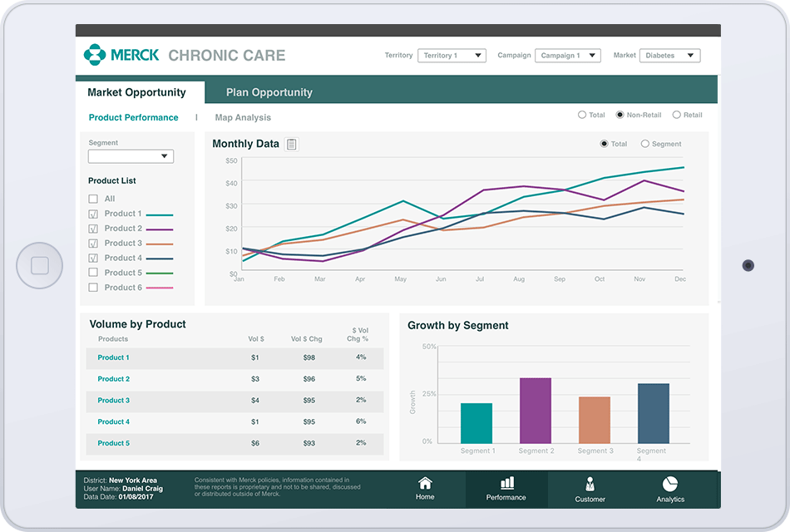The width and height of the screenshot is (790, 532).
Task: Select the Segment 2 bar in Growth chart
Action: [537, 407]
